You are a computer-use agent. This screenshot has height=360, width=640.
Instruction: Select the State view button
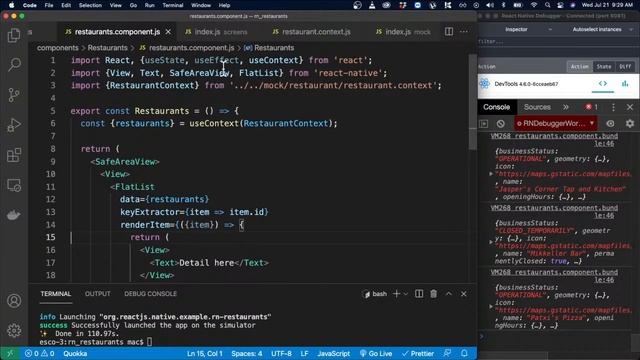point(604,67)
